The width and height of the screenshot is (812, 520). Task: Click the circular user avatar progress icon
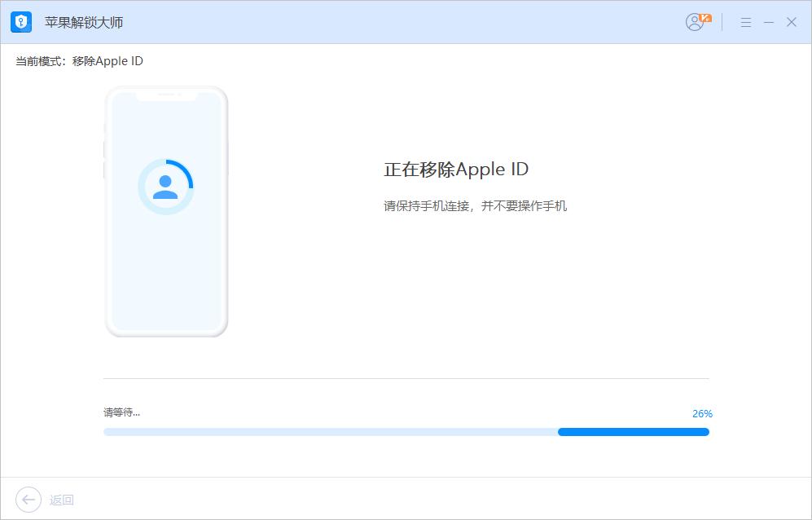point(165,187)
